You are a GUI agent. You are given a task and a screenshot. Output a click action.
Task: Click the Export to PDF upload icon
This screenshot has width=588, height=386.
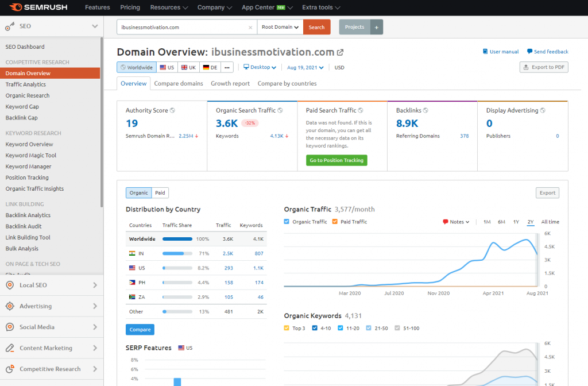(526, 67)
